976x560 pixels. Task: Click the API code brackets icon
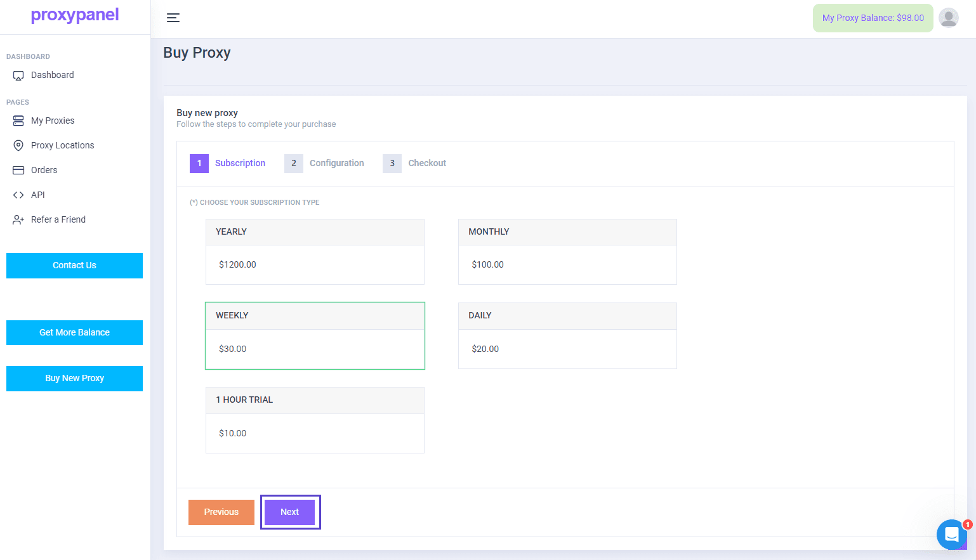[x=18, y=195]
